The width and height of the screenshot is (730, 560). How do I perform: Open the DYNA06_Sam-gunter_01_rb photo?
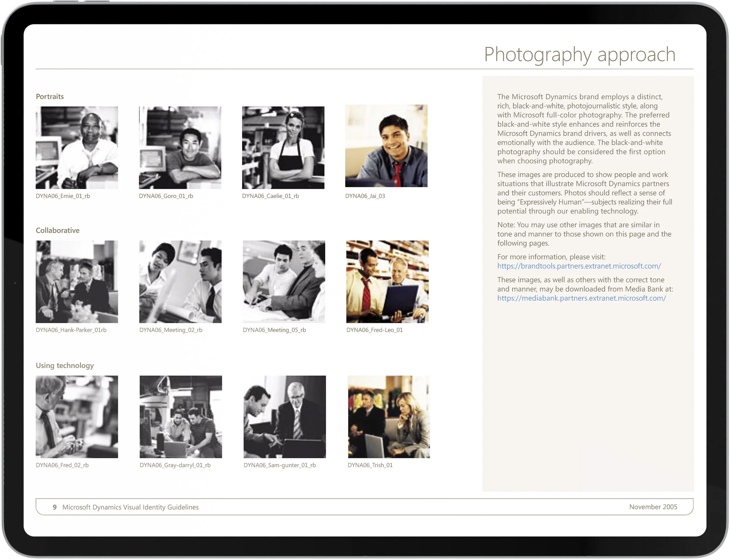coord(284,417)
